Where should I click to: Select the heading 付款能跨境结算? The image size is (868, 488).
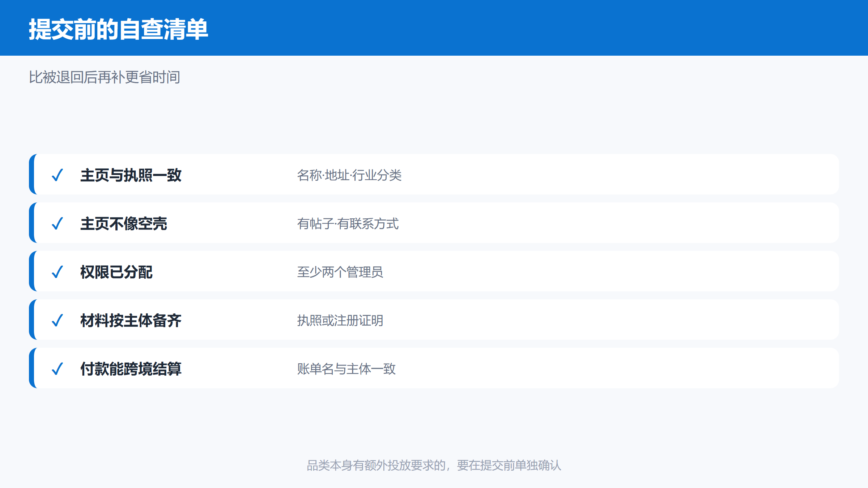(x=131, y=369)
